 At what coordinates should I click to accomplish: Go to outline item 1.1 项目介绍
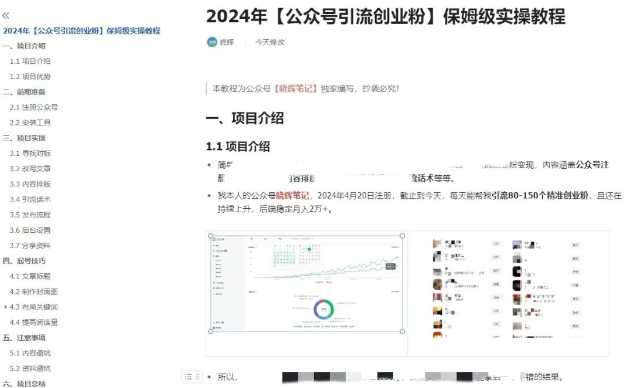(30, 61)
